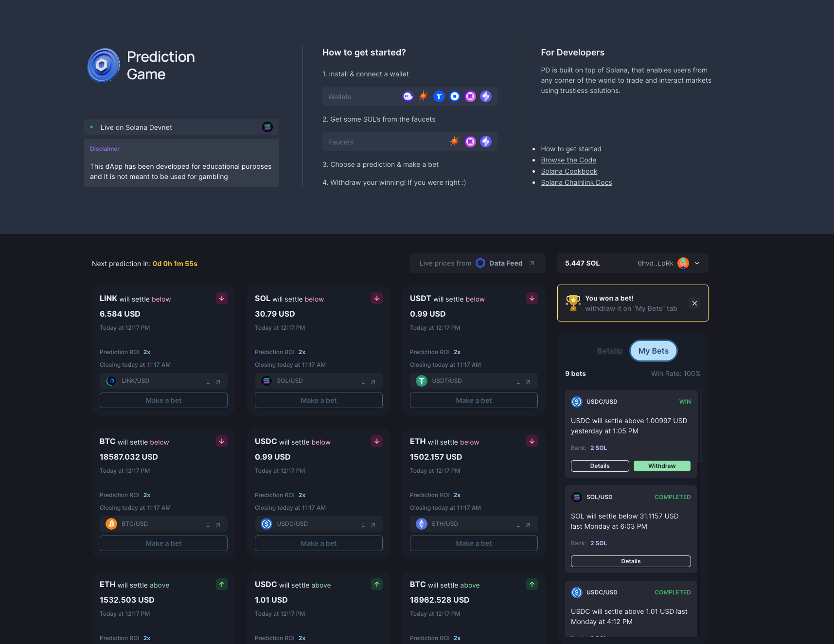Click the sun icon in Faucets row
834x644 pixels.
point(455,142)
